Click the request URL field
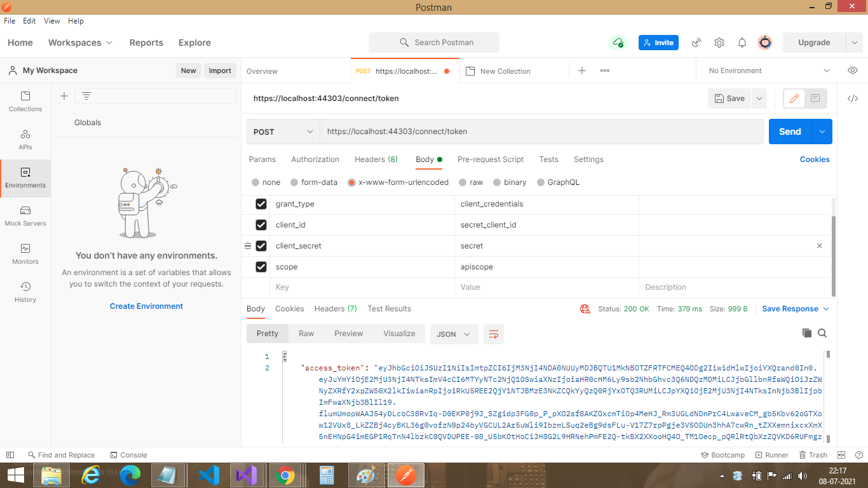Image resolution: width=868 pixels, height=488 pixels. pyautogui.click(x=541, y=132)
